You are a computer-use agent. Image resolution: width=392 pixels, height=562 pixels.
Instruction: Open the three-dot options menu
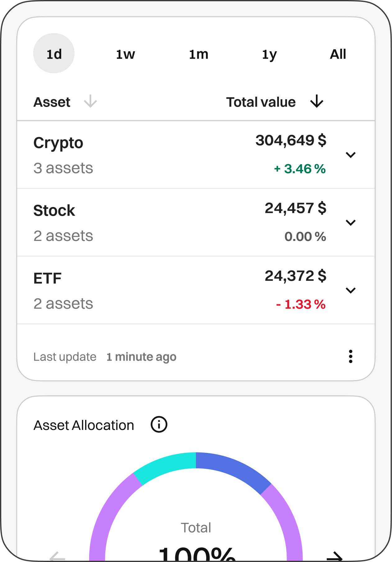350,357
